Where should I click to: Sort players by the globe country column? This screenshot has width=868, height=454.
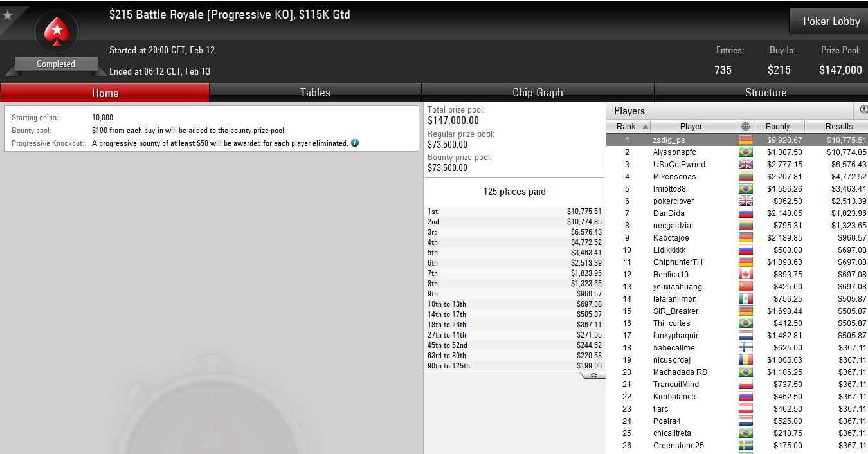pyautogui.click(x=745, y=127)
